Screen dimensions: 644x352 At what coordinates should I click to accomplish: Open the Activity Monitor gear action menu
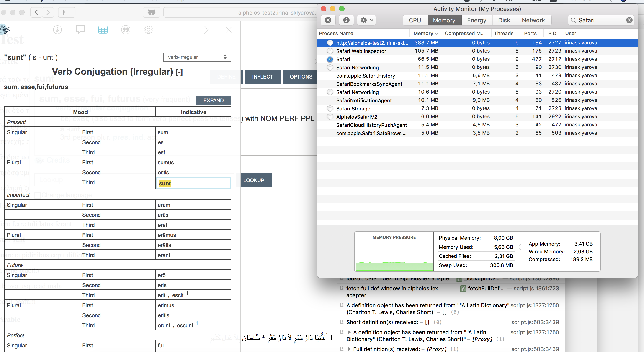point(366,20)
